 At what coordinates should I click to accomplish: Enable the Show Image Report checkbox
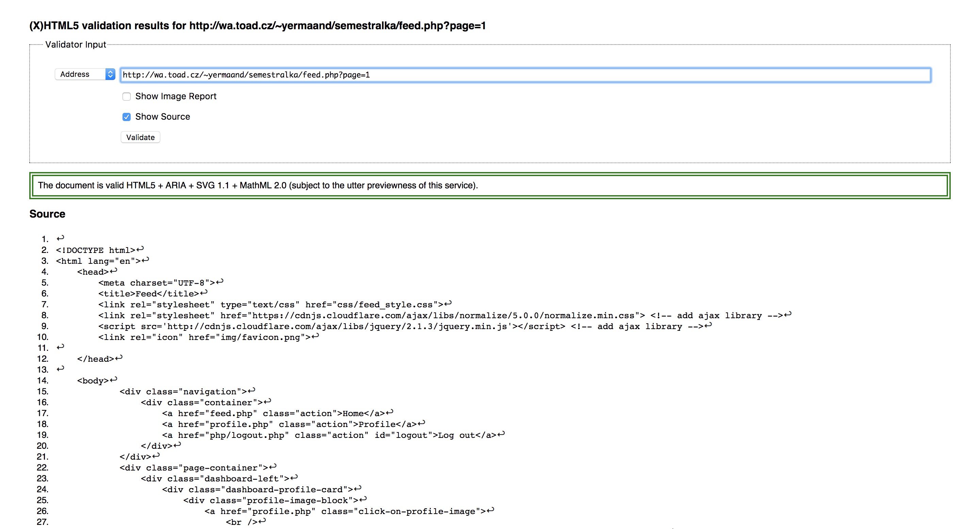pyautogui.click(x=127, y=97)
